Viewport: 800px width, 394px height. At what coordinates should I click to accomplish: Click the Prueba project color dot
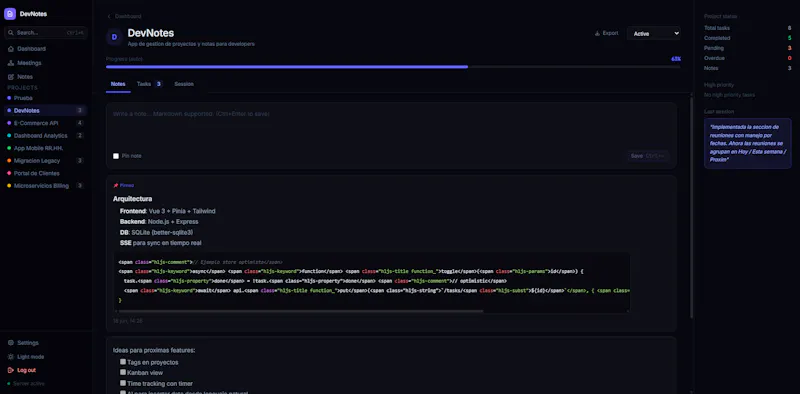[9, 97]
